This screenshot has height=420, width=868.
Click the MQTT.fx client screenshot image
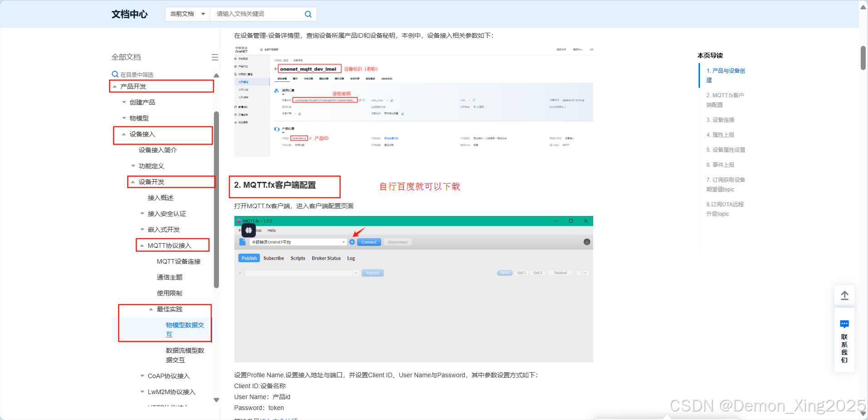coord(413,289)
